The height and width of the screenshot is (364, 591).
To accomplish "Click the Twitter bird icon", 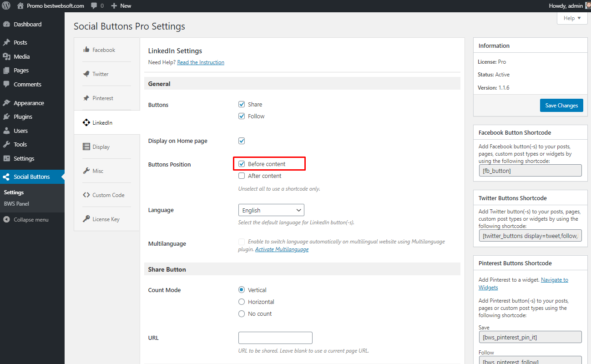I will (x=86, y=74).
